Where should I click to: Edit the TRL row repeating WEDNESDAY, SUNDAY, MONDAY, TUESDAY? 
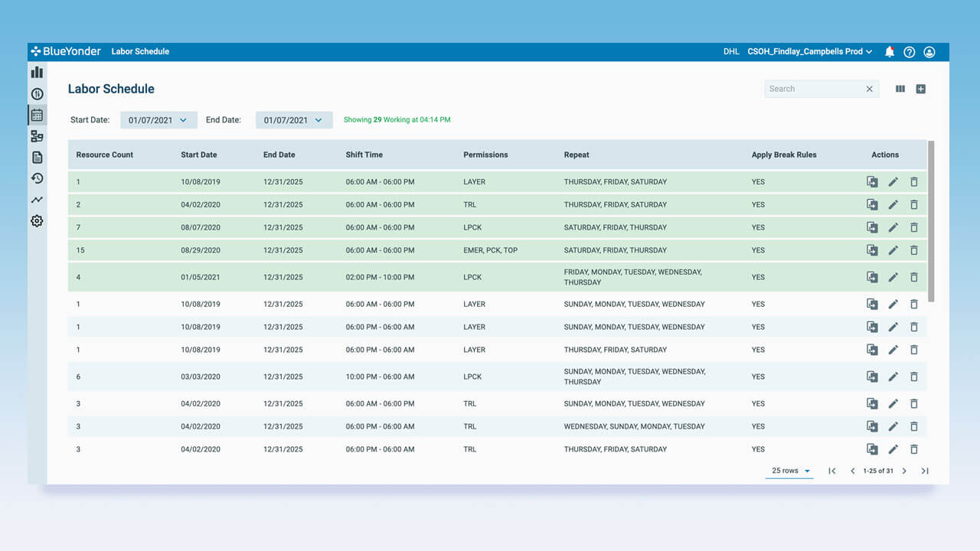(x=893, y=426)
